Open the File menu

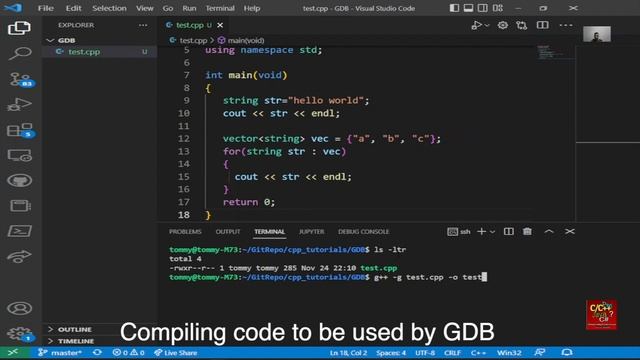tap(46, 8)
